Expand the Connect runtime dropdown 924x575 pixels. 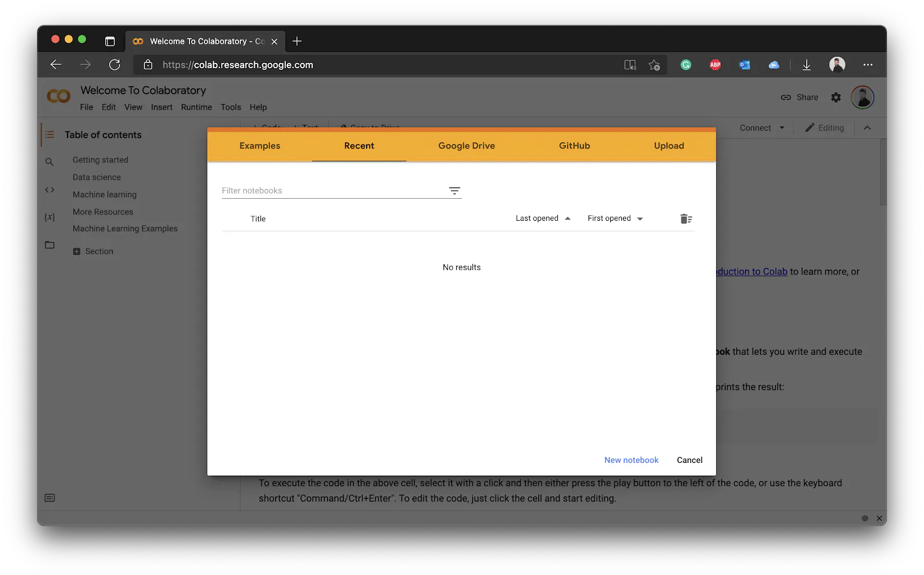coord(761,128)
